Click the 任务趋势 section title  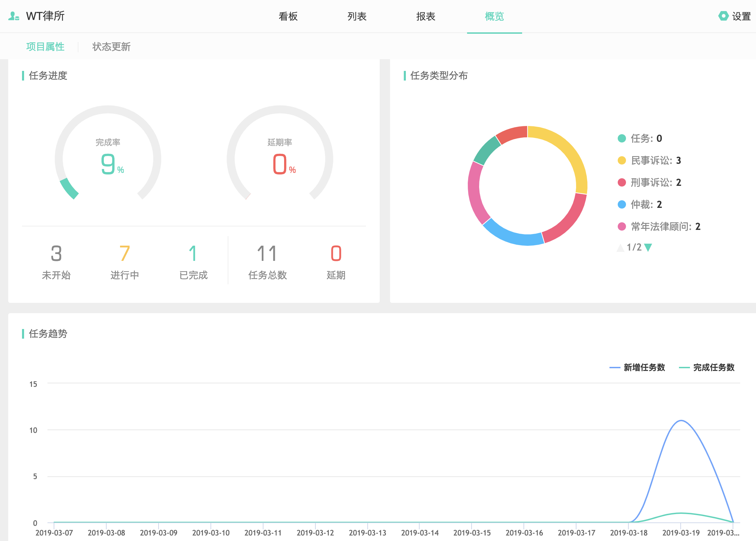pyautogui.click(x=48, y=334)
